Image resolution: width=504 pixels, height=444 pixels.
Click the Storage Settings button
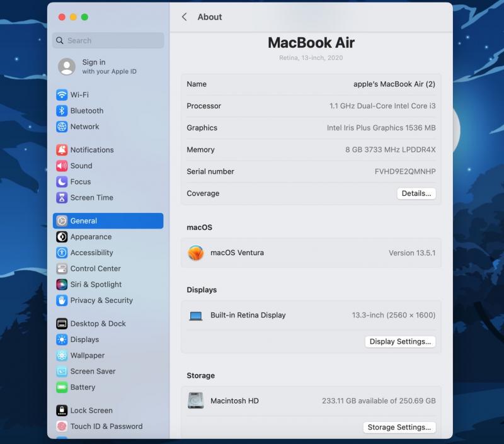coord(399,427)
